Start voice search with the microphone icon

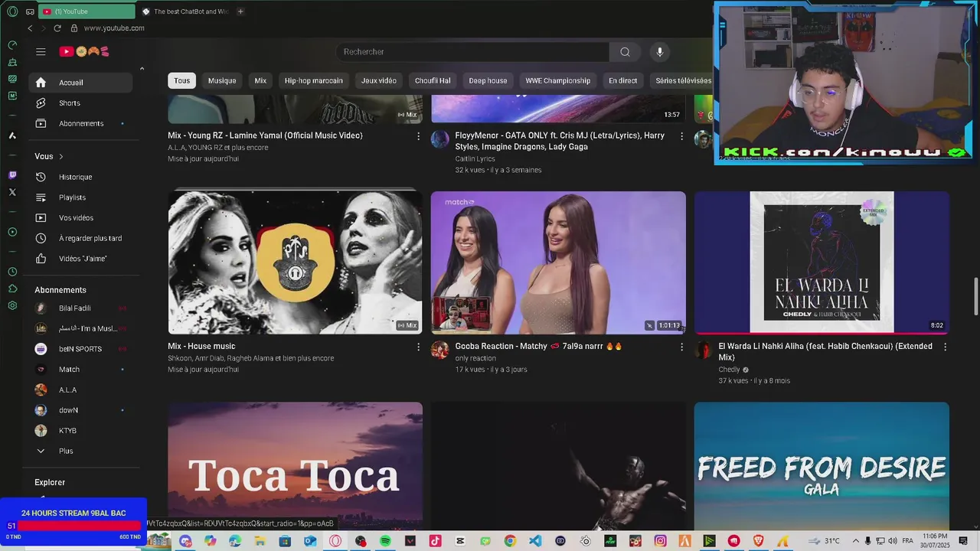click(660, 51)
